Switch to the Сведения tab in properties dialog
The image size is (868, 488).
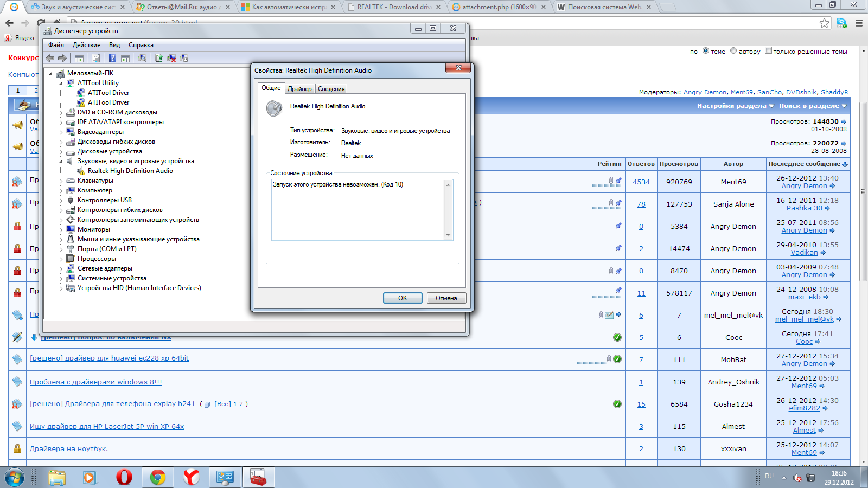pyautogui.click(x=331, y=89)
